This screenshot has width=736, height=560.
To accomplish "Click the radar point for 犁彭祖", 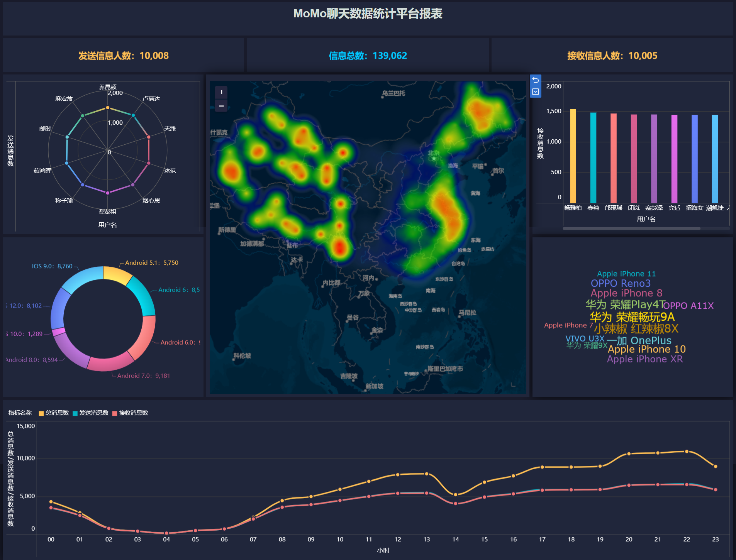I will pos(108,193).
